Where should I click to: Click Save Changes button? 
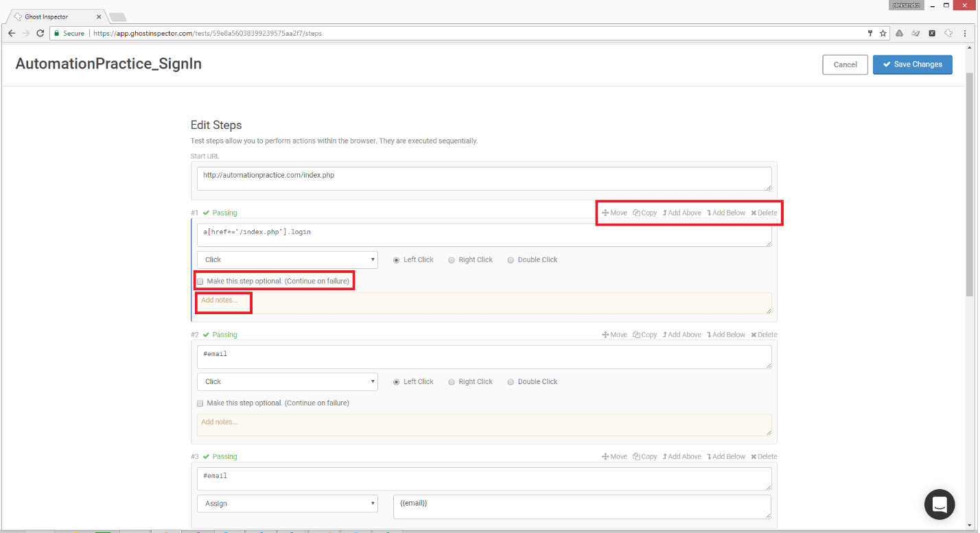point(913,64)
